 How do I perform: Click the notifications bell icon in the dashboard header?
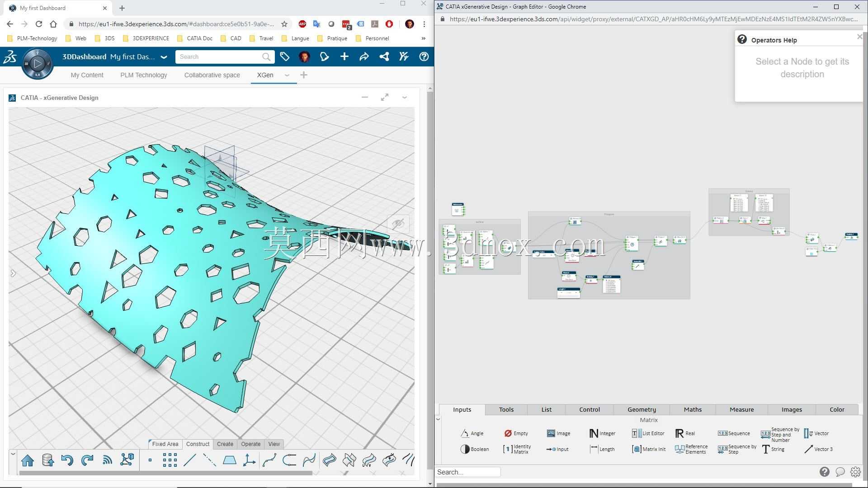[324, 56]
